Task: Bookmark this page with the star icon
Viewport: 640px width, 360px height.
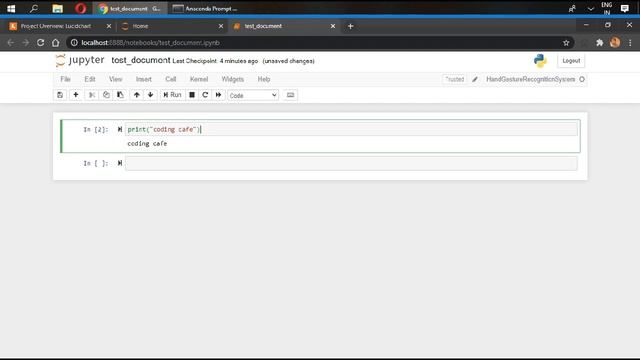Action: [x=566, y=42]
